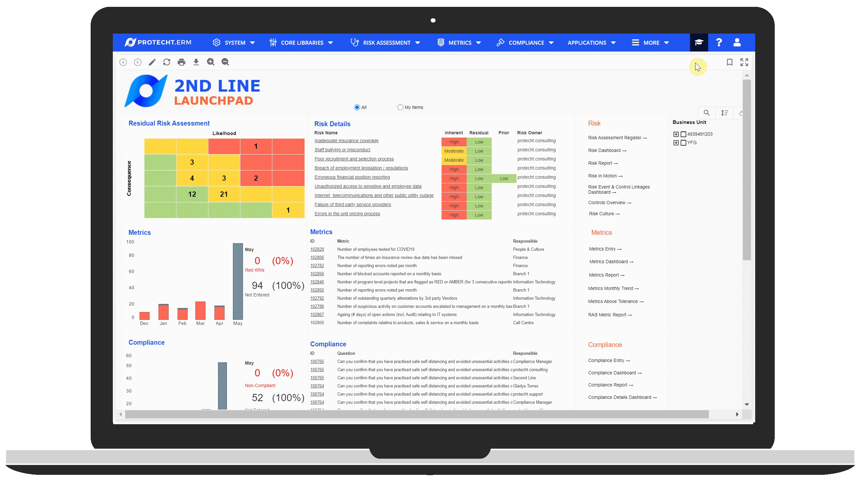Click the Inadequate insurance coverage risk
This screenshot has height=482, width=868.
[x=346, y=141]
